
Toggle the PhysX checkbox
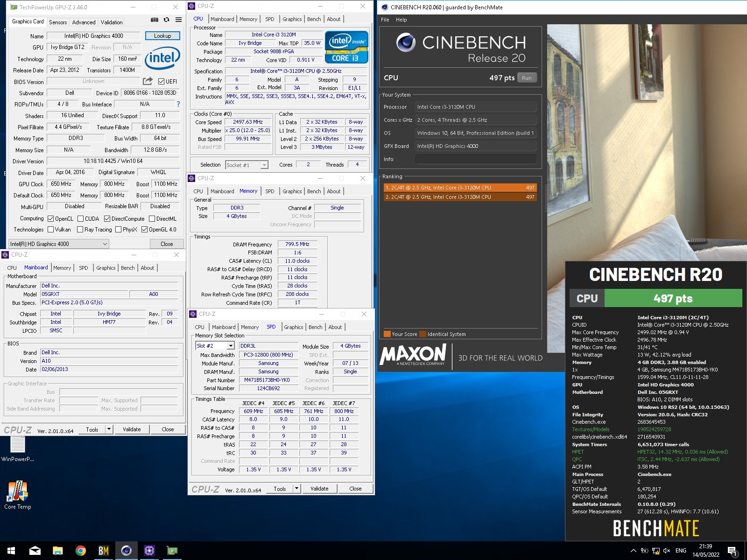[118, 229]
